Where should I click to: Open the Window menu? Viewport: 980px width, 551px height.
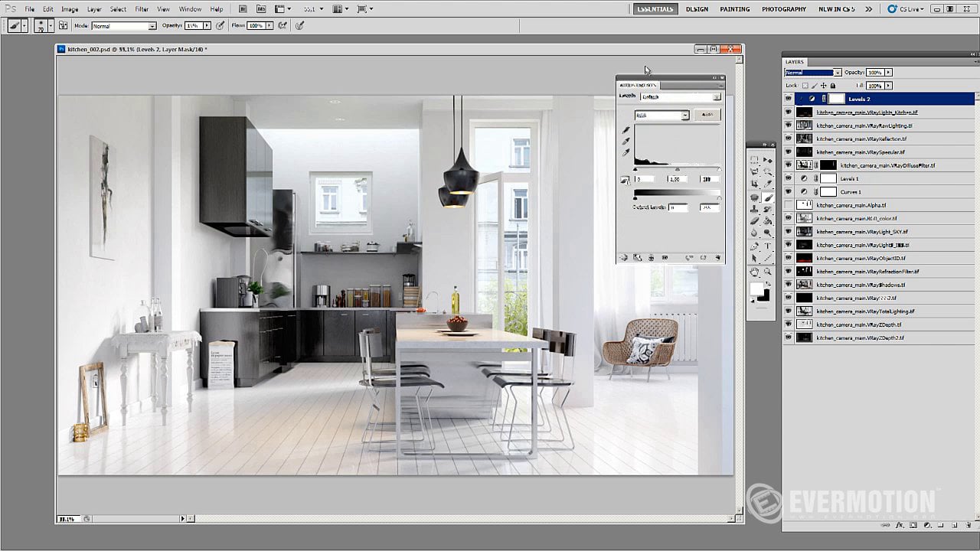[x=191, y=9]
